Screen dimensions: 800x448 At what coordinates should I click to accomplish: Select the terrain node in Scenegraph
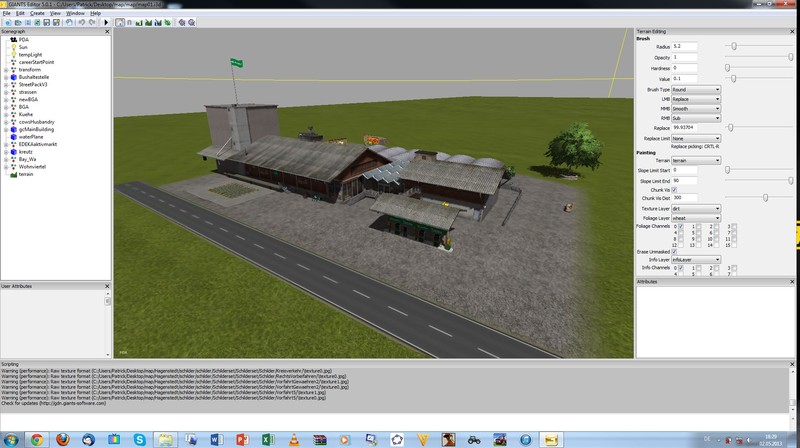point(26,174)
